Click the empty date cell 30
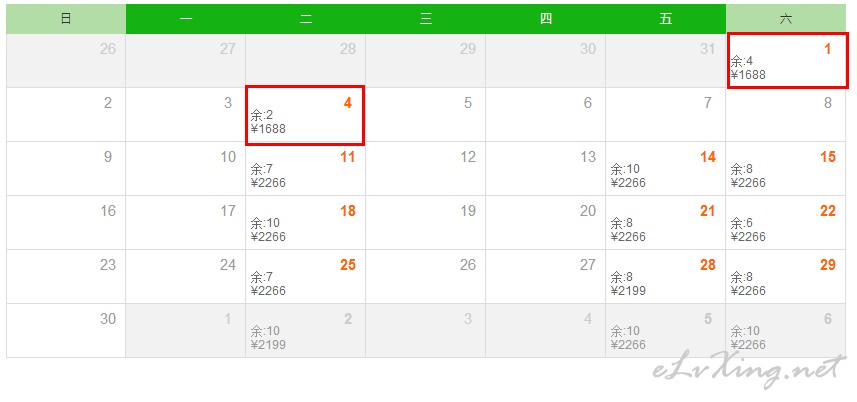The width and height of the screenshot is (857, 402). [x=66, y=331]
